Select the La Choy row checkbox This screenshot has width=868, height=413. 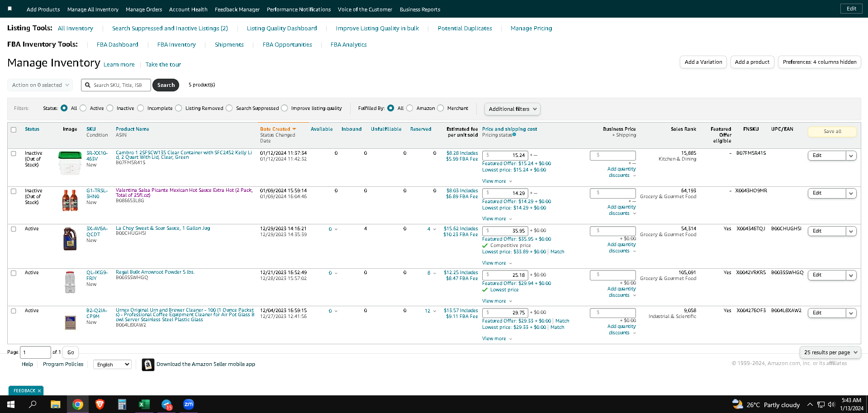point(14,229)
